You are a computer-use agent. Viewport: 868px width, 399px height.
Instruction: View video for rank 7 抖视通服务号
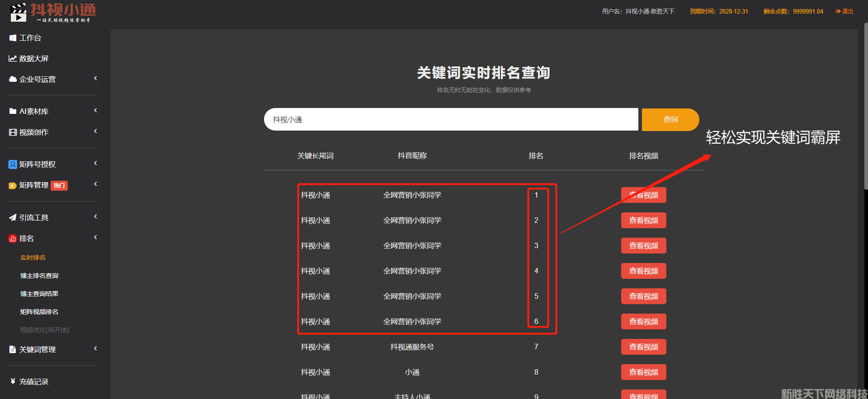[x=643, y=347]
